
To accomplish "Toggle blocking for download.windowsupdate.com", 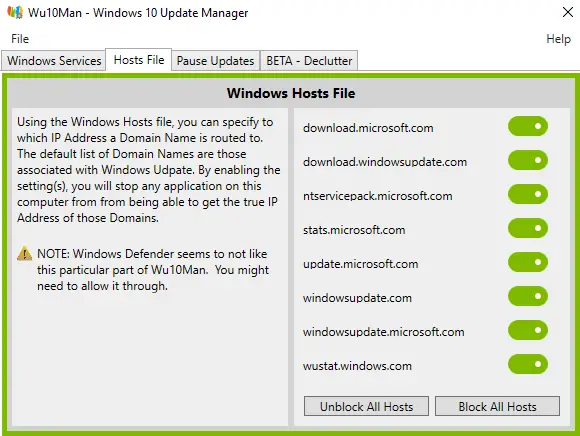I will point(527,160).
